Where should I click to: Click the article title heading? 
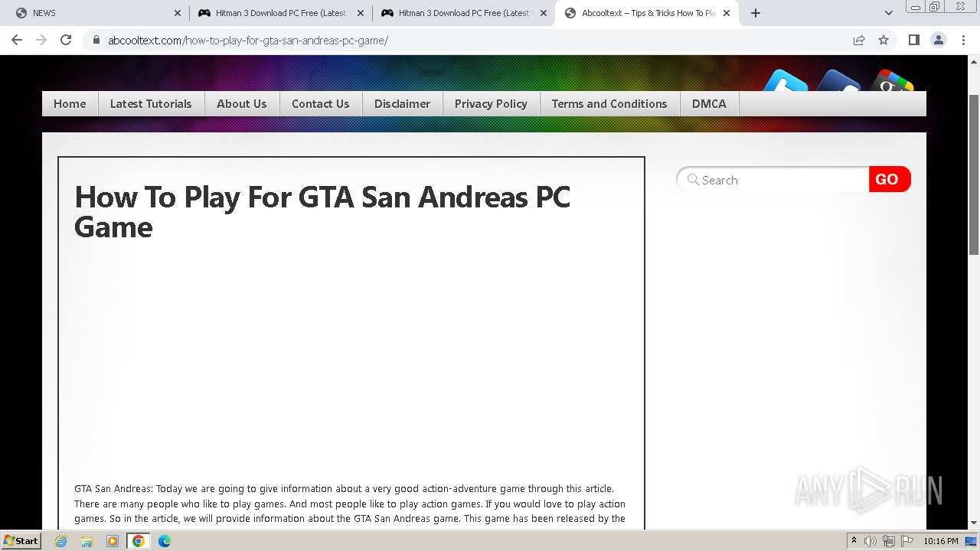click(322, 212)
